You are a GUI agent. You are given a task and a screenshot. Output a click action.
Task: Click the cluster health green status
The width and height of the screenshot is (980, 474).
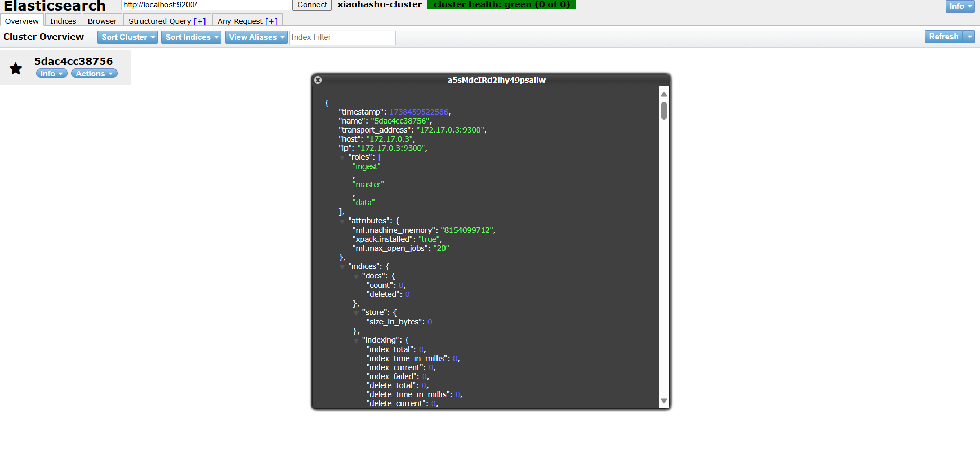tap(502, 4)
